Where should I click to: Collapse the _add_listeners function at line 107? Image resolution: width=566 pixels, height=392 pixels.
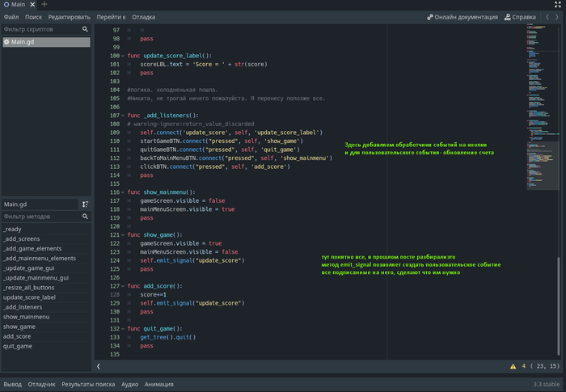coord(123,116)
